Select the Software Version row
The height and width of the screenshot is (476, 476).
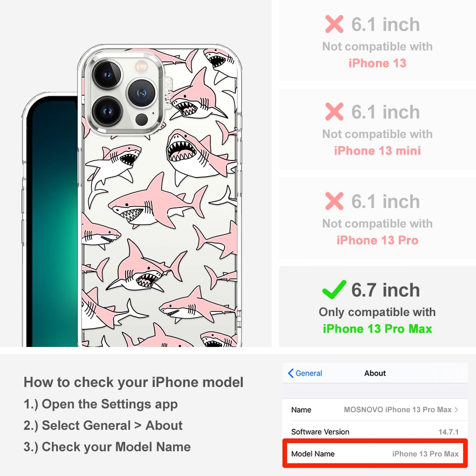(375, 432)
